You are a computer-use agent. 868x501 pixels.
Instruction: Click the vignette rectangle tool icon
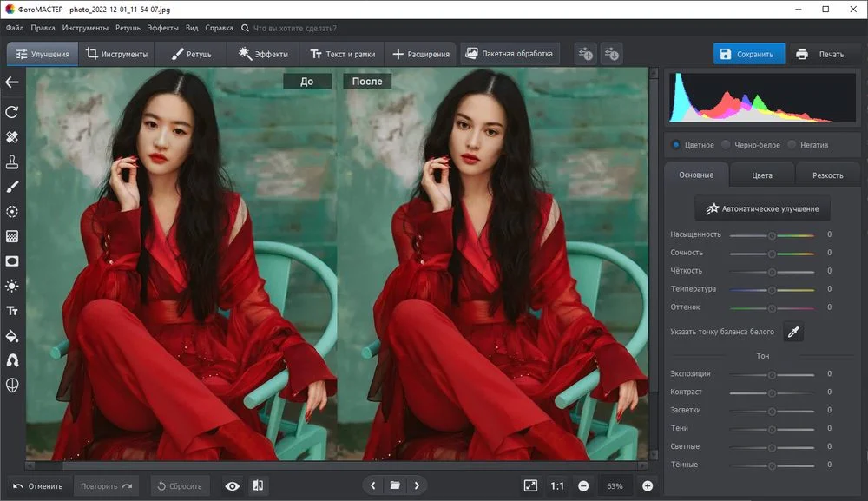tap(12, 260)
